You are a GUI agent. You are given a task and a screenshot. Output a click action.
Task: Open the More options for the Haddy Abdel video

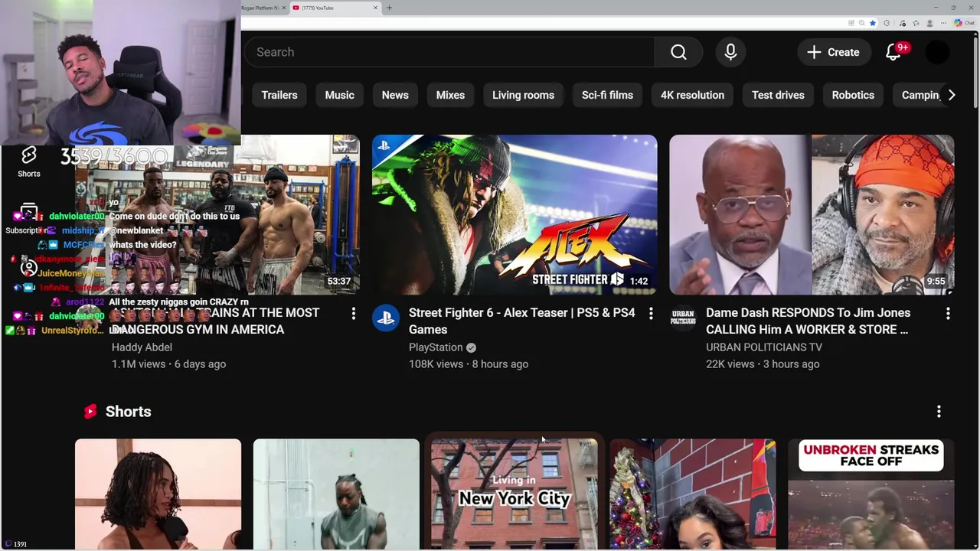353,314
